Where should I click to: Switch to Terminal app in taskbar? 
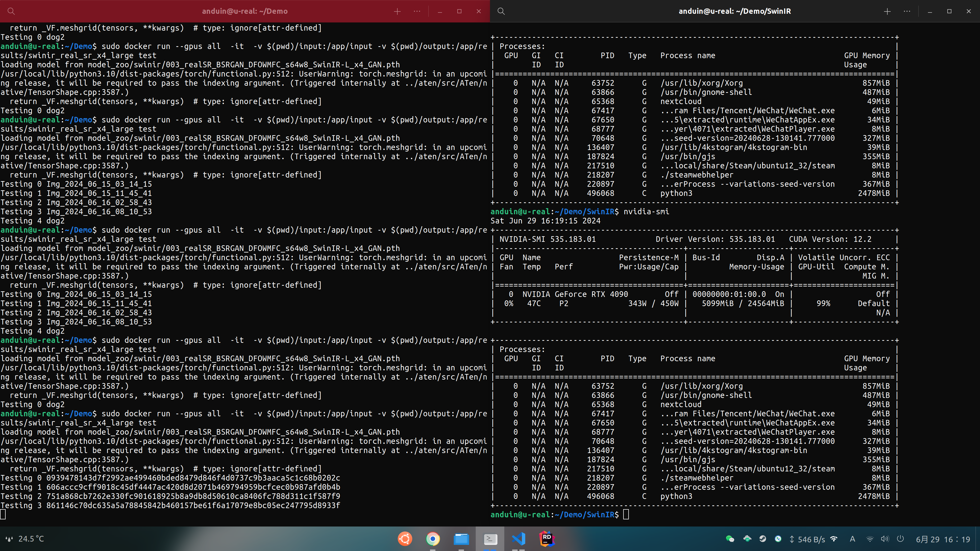(490, 539)
